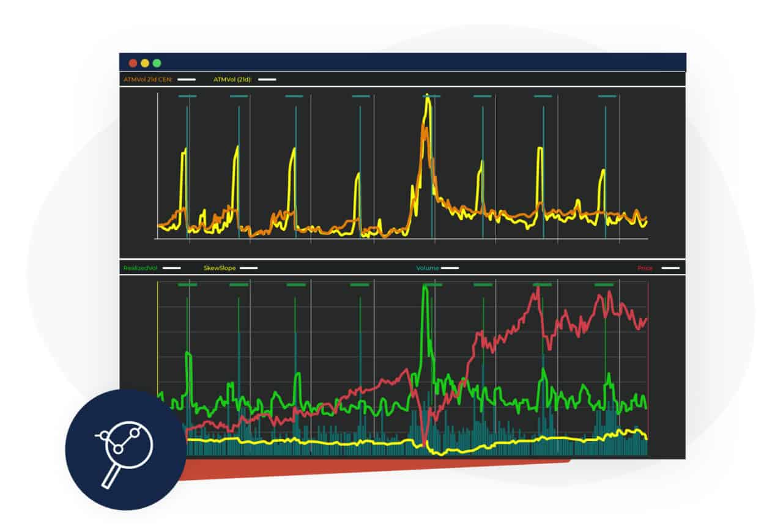Click the green window maximize dot
The width and height of the screenshot is (783, 532).
(x=157, y=63)
